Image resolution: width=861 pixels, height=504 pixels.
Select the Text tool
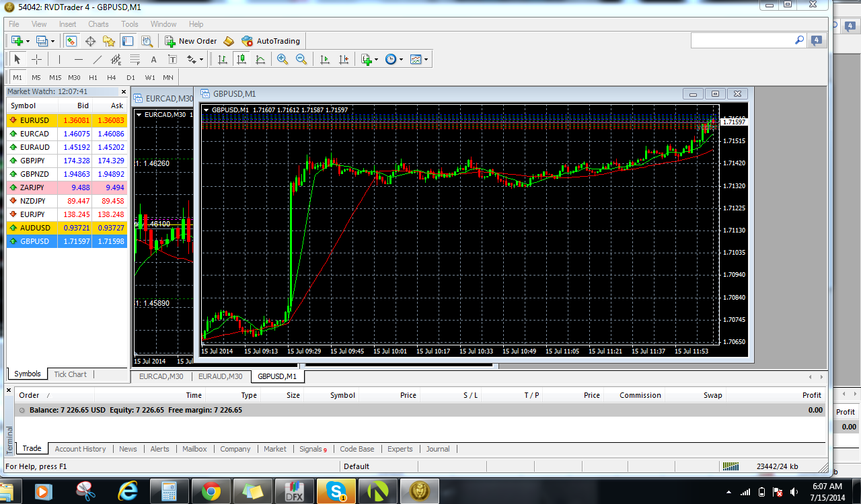[153, 59]
